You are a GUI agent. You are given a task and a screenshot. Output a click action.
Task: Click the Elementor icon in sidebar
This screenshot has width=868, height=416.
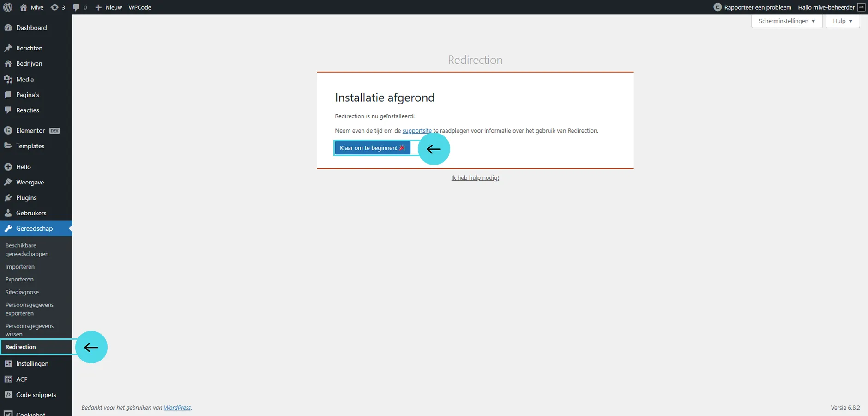[8, 131]
